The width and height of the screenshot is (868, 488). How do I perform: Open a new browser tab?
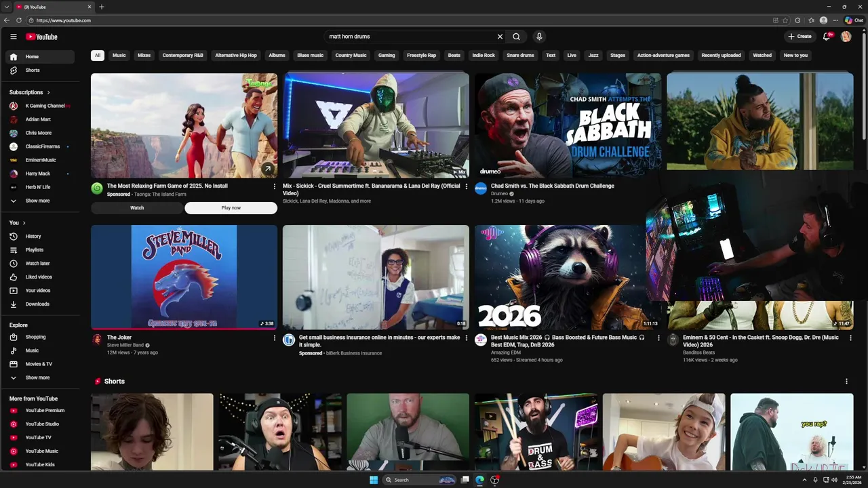coord(102,7)
